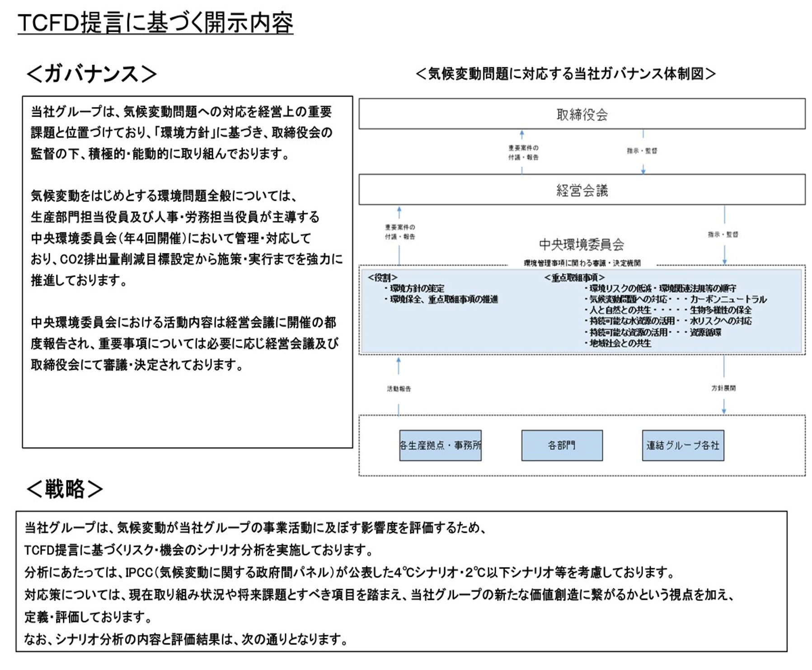Viewport: 812px width, 670px height.
Task: Click 指示・監督 label below 取締役会
Action: click(x=642, y=151)
